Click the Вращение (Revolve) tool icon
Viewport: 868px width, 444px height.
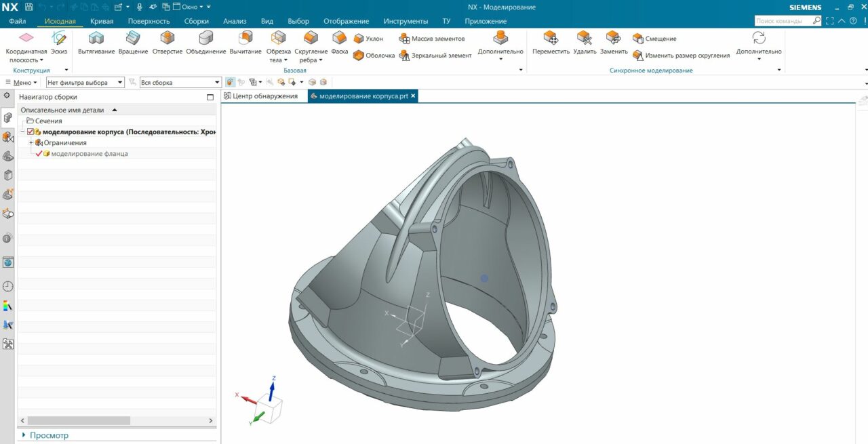(x=133, y=39)
